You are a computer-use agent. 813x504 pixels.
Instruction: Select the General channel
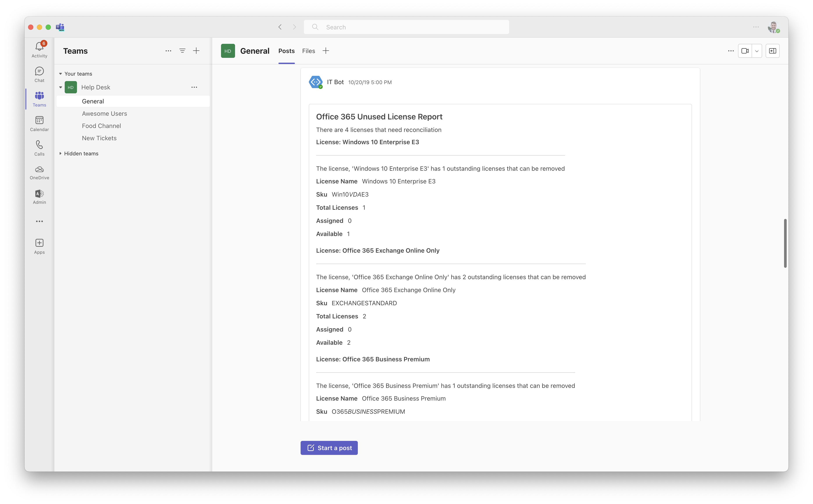[133, 101]
